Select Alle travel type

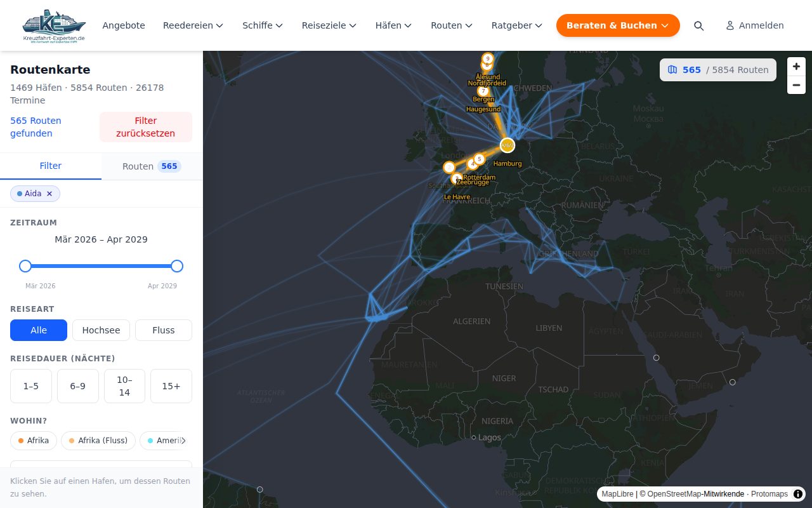39,330
